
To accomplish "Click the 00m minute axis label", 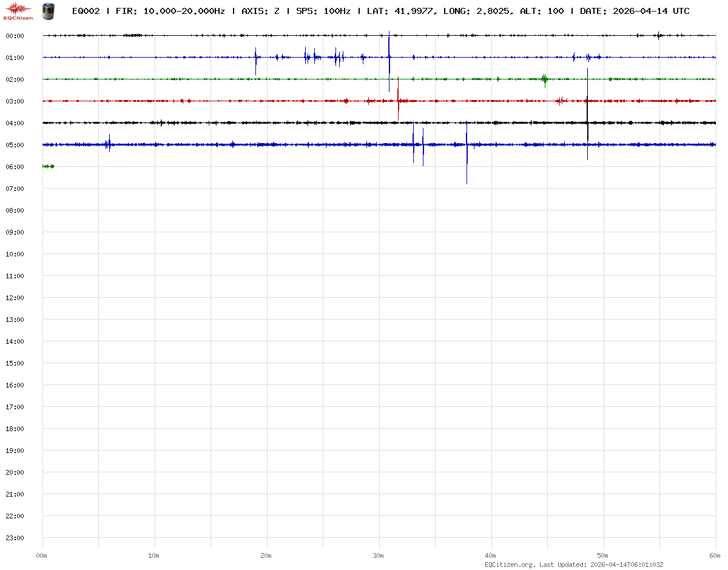I will click(x=42, y=555).
